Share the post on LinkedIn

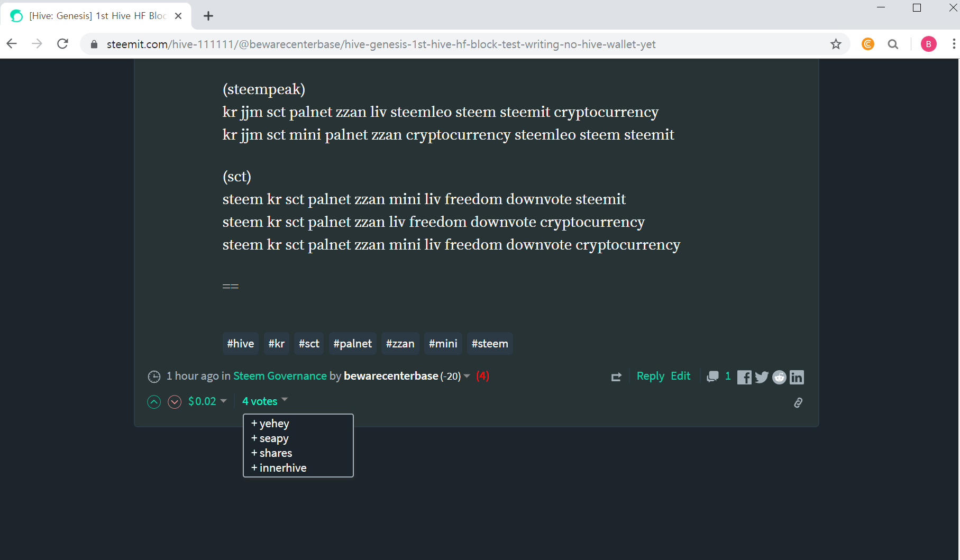tap(797, 377)
